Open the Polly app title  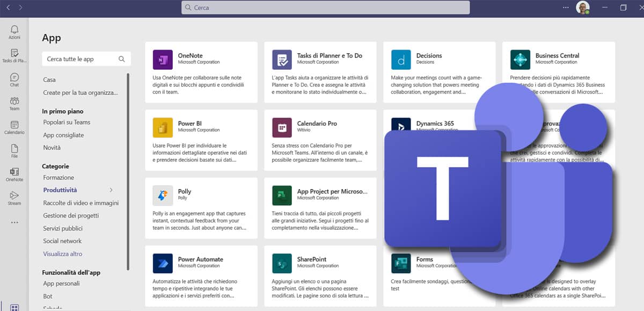point(184,191)
